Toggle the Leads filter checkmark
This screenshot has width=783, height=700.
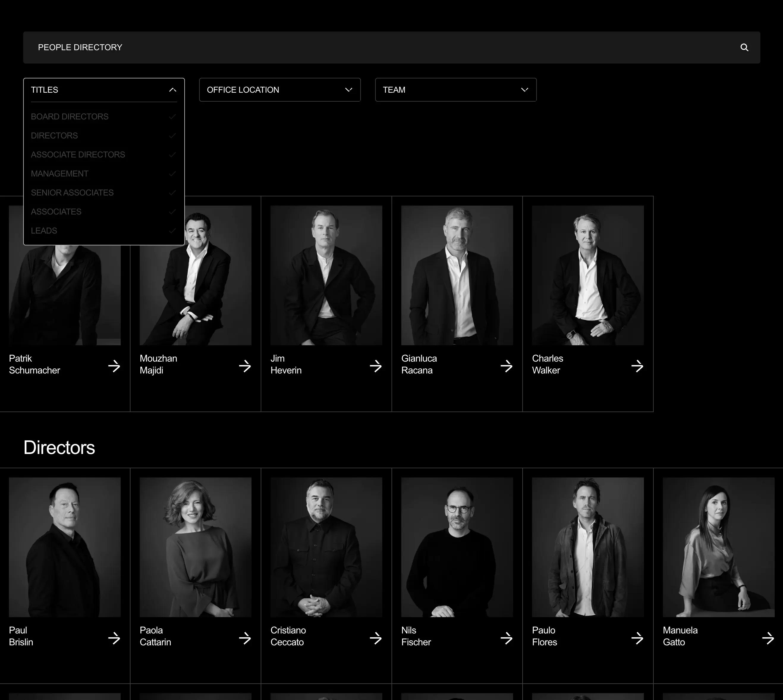(x=172, y=231)
